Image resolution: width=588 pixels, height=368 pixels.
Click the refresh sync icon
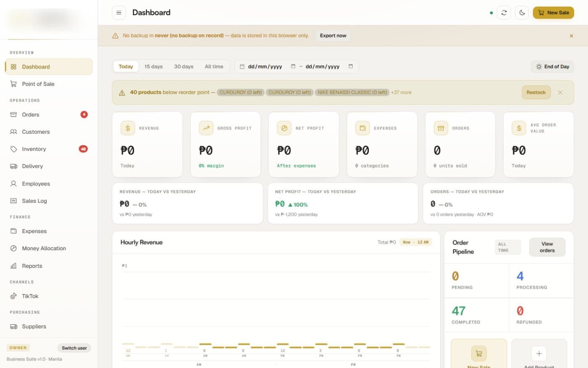tap(504, 13)
